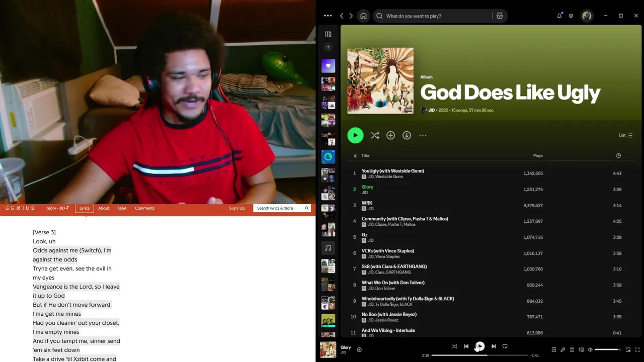Toggle play/pause in player bar
Screen dimensions: 644x362
480,346
